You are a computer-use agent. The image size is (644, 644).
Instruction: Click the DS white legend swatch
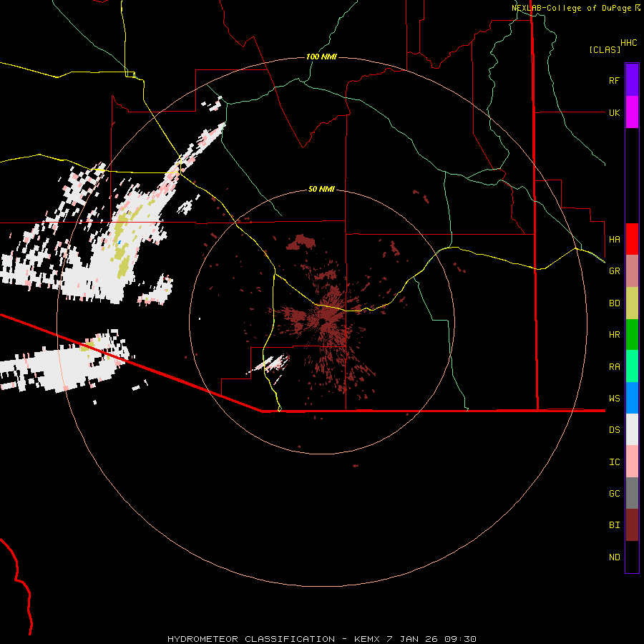click(632, 429)
